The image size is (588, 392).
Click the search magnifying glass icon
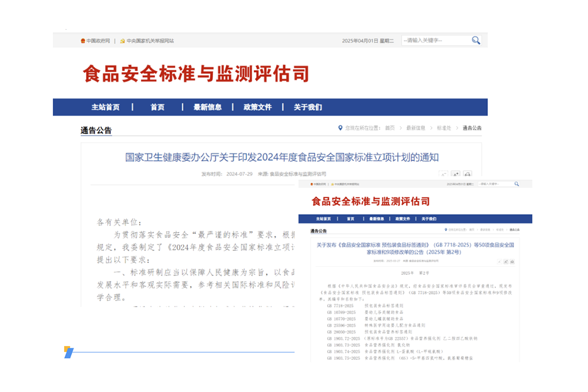(476, 40)
